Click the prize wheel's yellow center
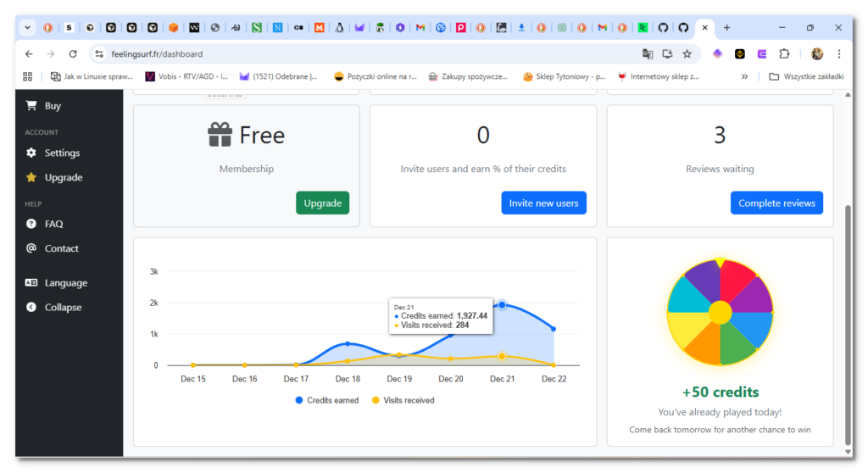This screenshot has width=868, height=473. (x=720, y=312)
